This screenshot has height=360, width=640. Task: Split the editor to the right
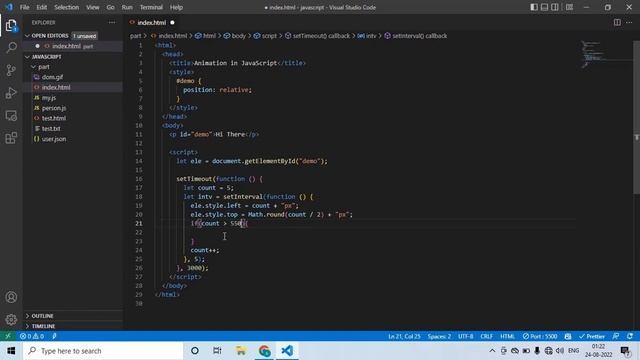tap(617, 23)
